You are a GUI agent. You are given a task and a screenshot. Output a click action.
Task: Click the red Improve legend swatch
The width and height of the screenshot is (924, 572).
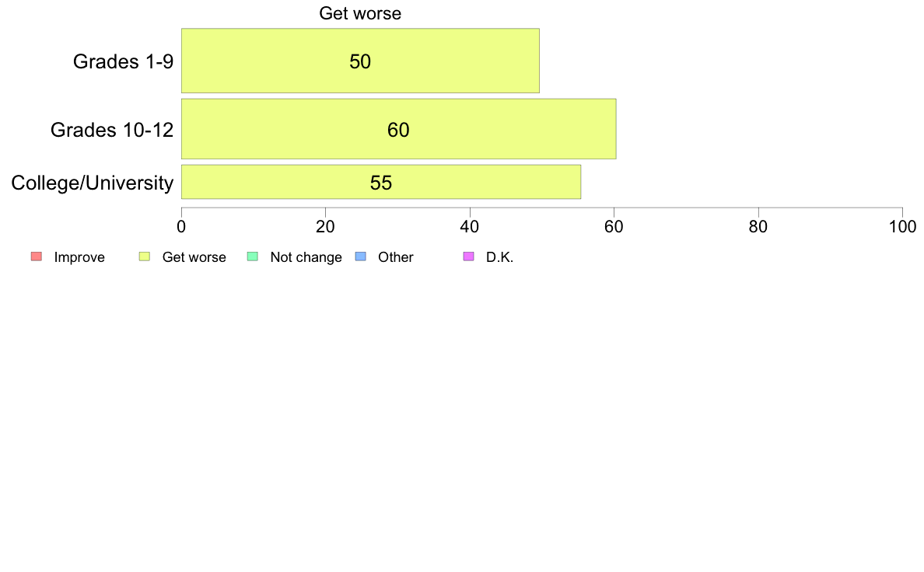click(37, 256)
